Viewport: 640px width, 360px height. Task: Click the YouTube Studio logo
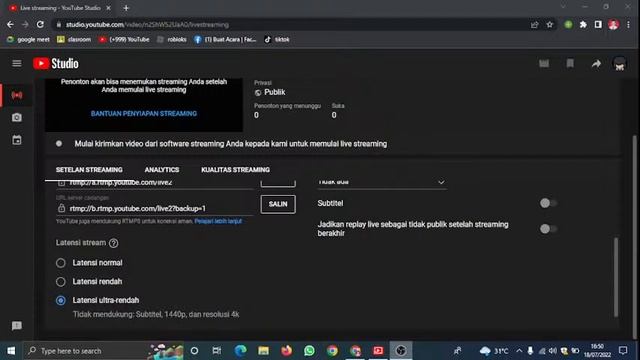(x=56, y=63)
